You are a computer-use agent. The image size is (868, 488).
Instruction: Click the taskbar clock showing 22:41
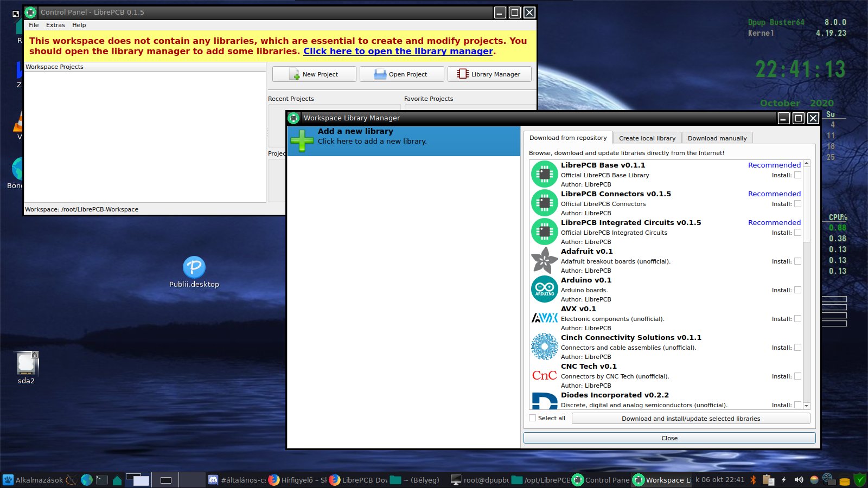(720, 480)
